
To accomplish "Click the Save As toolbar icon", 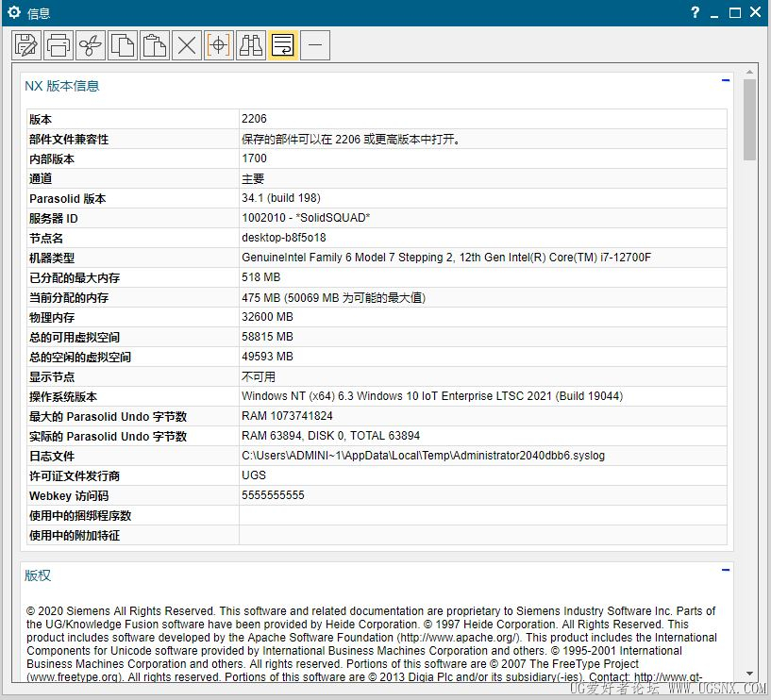I will click(26, 45).
